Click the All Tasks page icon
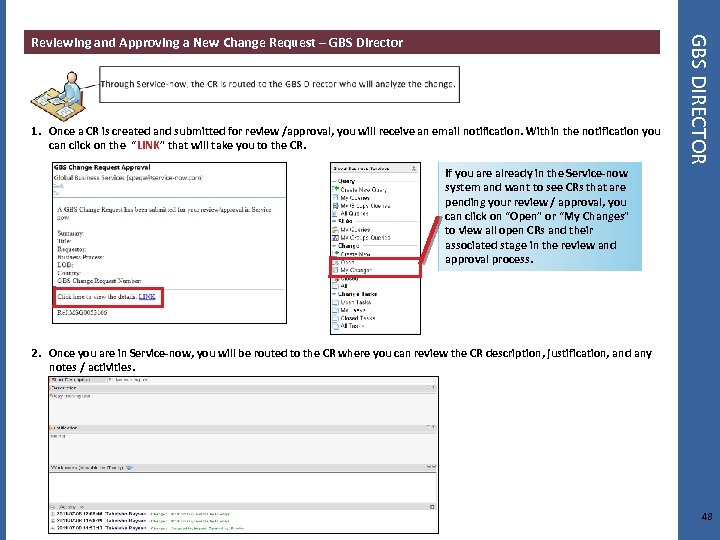The image size is (720, 540). pyautogui.click(x=335, y=326)
